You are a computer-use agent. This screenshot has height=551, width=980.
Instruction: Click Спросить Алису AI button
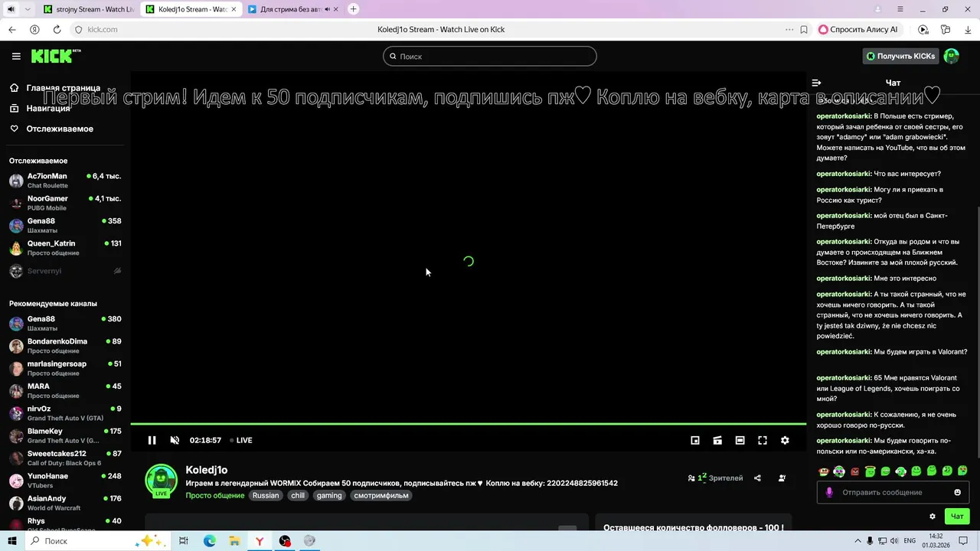tap(859, 29)
